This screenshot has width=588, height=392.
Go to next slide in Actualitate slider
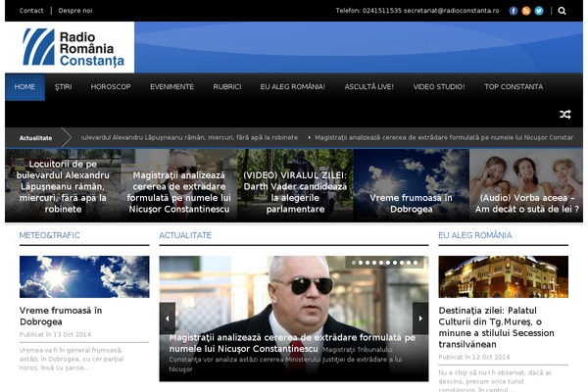420,318
